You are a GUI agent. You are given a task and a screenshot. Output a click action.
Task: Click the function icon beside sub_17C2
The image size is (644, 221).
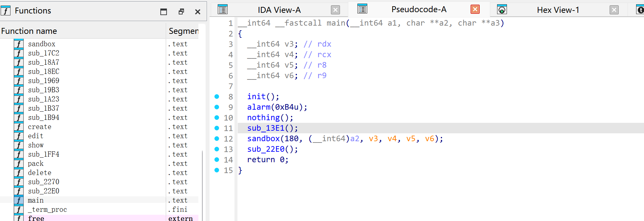(19, 53)
